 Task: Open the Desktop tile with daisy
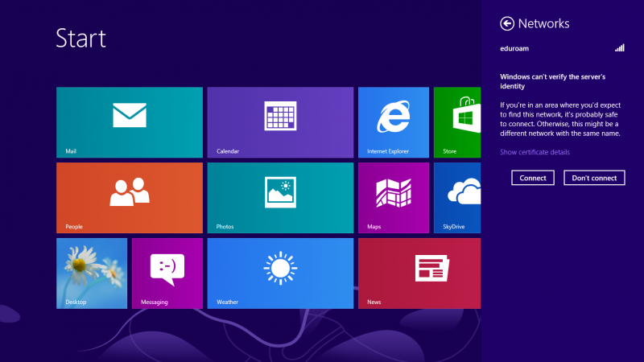pos(92,273)
